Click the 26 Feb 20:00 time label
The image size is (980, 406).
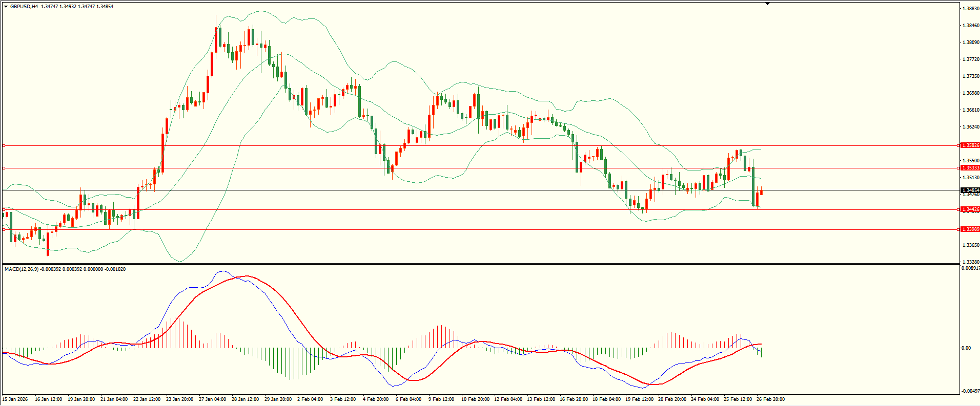[770, 399]
